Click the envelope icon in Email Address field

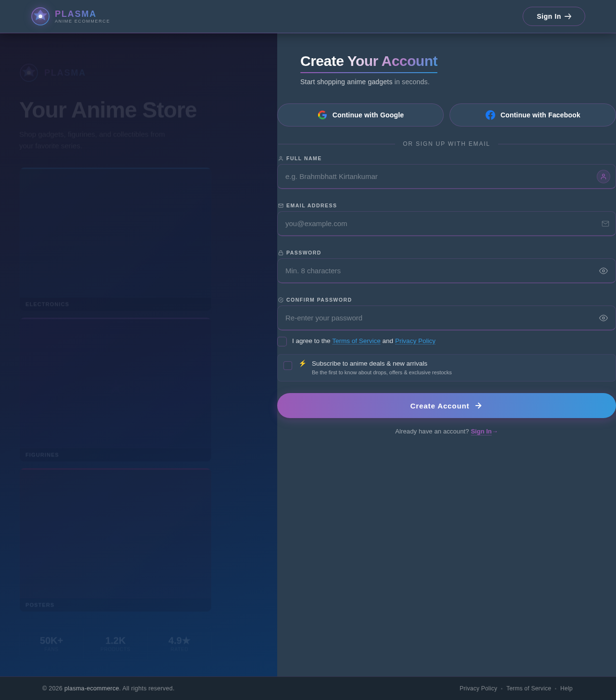tap(605, 224)
